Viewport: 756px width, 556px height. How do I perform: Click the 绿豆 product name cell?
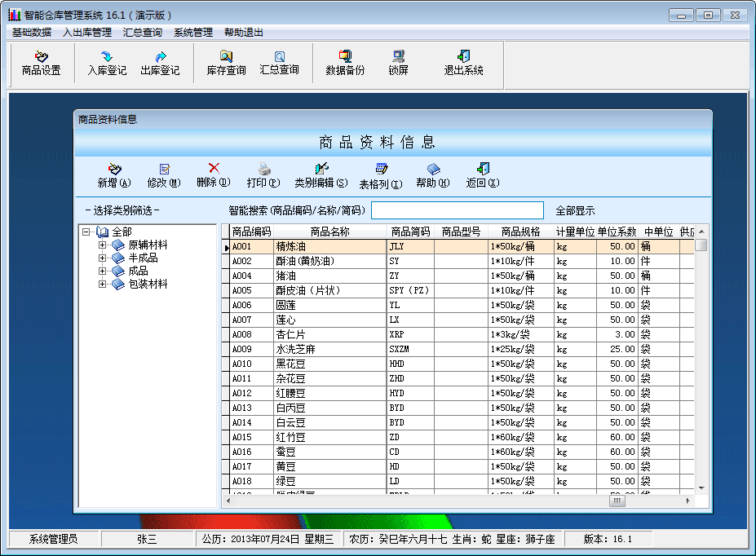(x=329, y=481)
